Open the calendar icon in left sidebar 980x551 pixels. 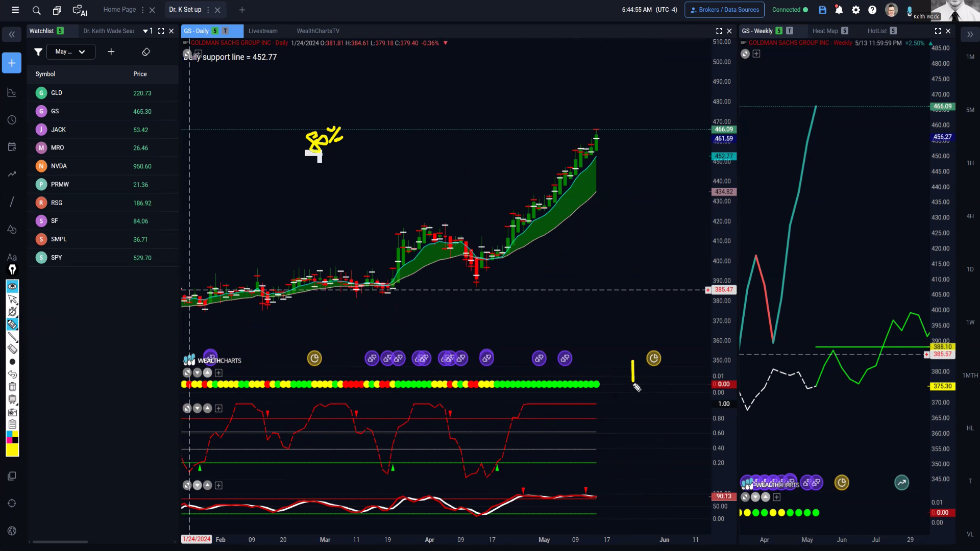(12, 147)
